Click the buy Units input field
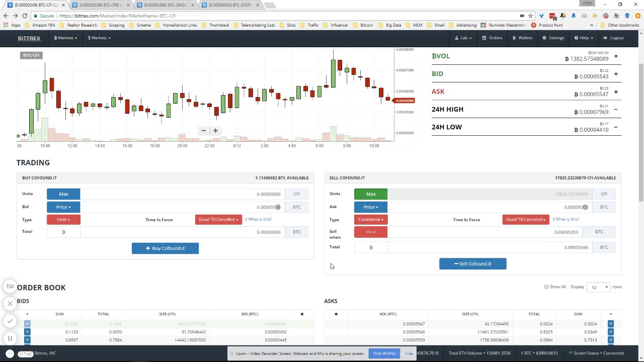644x362 pixels. click(x=182, y=194)
